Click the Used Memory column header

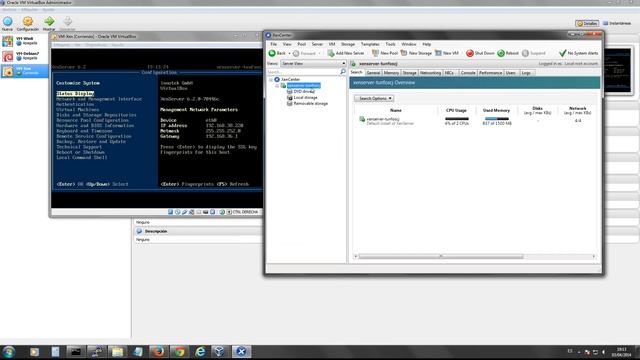(x=496, y=111)
